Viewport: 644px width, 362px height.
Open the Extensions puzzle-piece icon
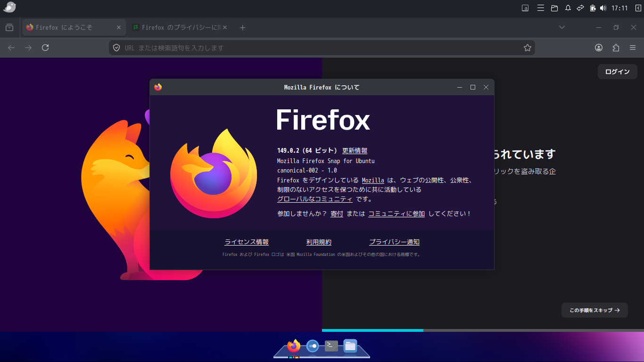[616, 48]
